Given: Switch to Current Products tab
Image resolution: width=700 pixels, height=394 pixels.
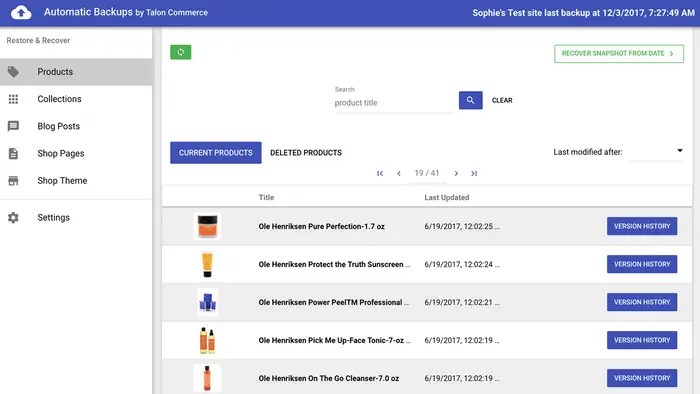Looking at the screenshot, I should click(216, 153).
